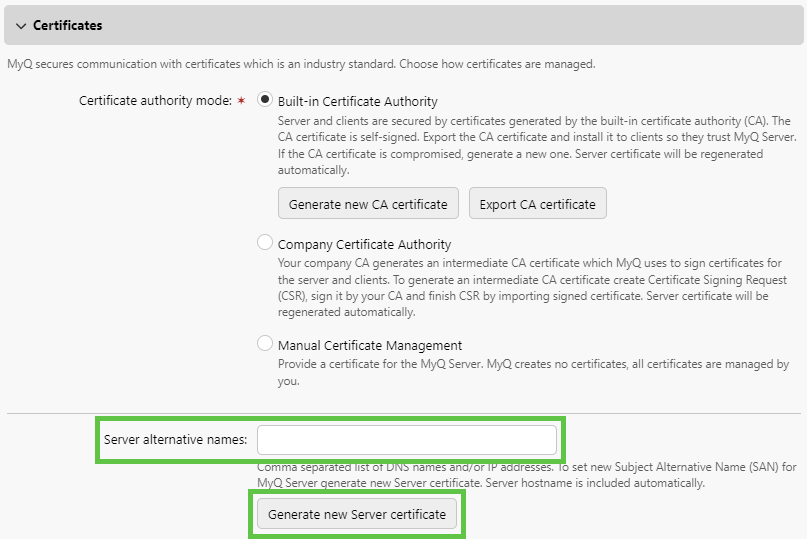Image resolution: width=807 pixels, height=539 pixels.
Task: Click the Manual Certificate Management label text
Action: pos(369,345)
